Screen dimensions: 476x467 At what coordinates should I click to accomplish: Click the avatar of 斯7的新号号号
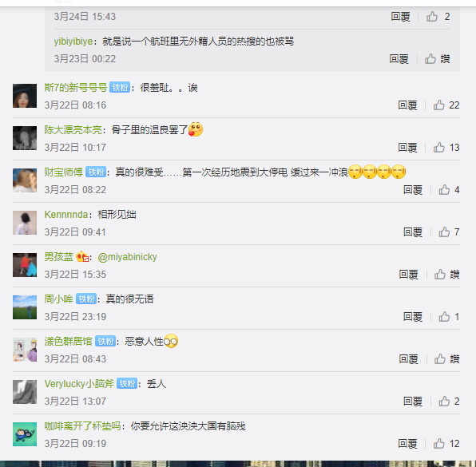click(25, 96)
